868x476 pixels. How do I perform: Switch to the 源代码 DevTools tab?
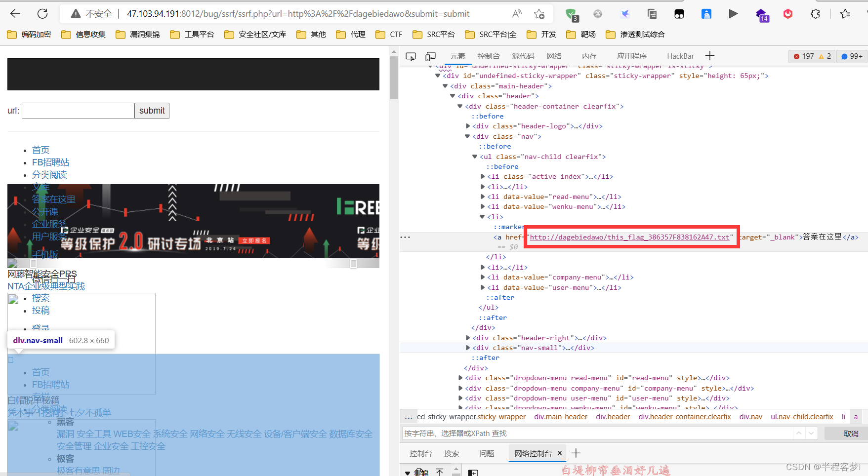click(x=523, y=56)
